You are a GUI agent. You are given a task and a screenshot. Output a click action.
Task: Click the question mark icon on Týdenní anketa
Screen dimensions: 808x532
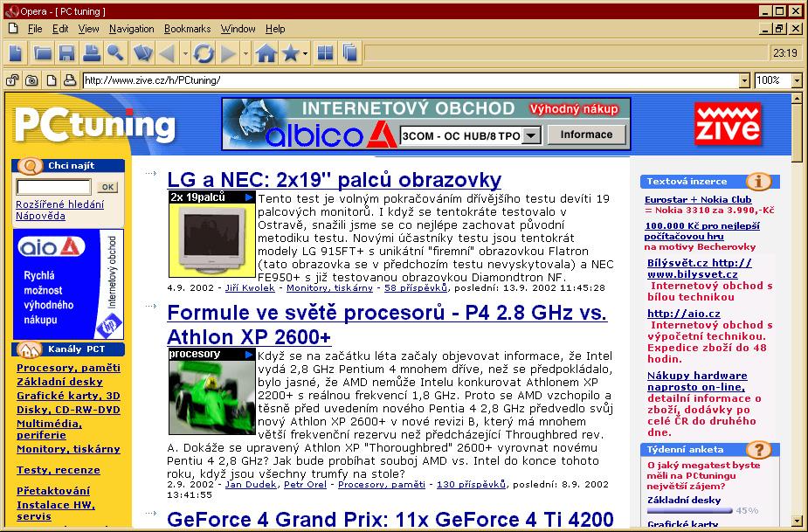coord(758,450)
